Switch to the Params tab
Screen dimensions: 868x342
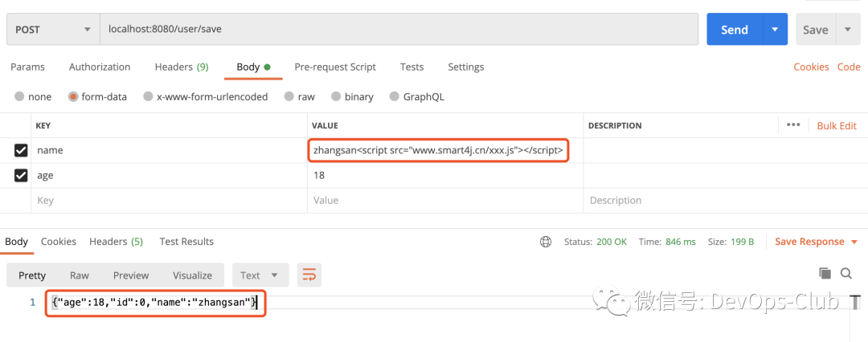(x=27, y=67)
